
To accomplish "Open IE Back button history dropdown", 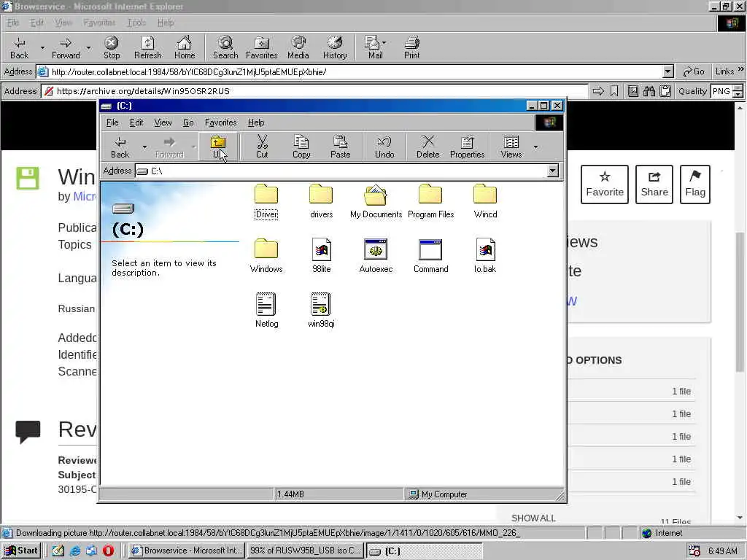I will click(x=42, y=47).
